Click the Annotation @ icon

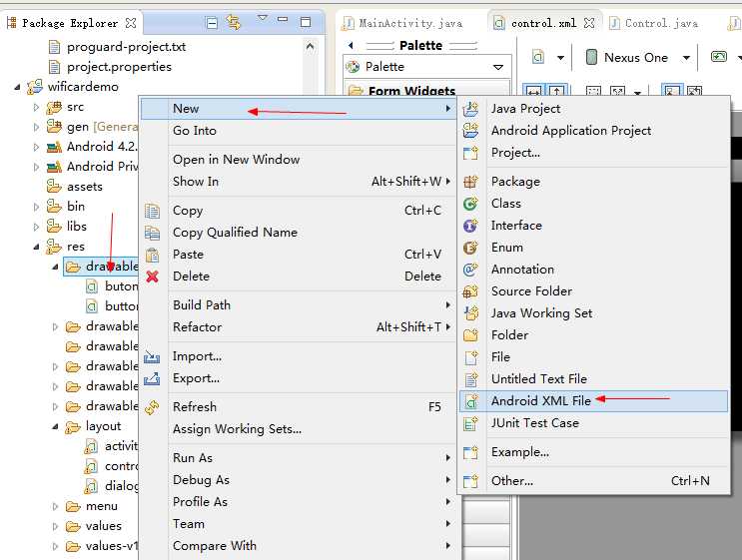(x=470, y=270)
